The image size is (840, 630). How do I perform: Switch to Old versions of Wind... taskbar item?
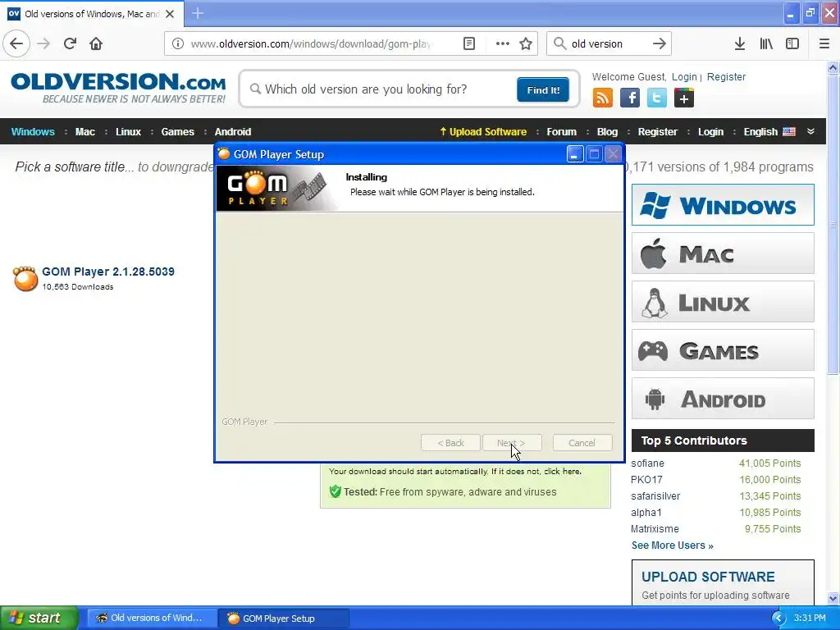click(x=152, y=618)
